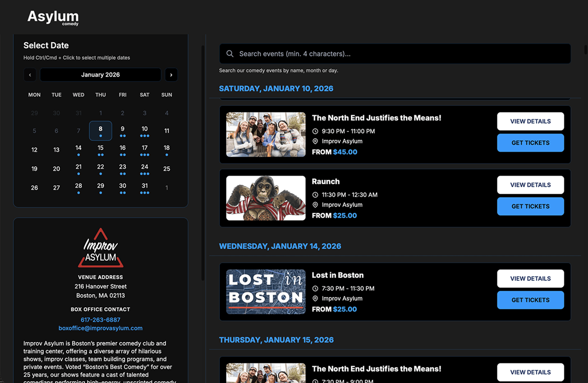The height and width of the screenshot is (383, 588).
Task: Click location pin on Raunch card
Action: click(315, 205)
